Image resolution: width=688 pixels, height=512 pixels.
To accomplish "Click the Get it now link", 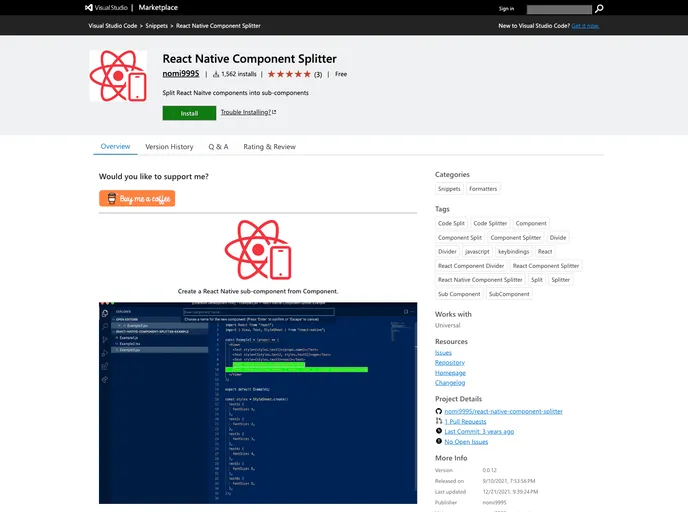I will (x=585, y=26).
